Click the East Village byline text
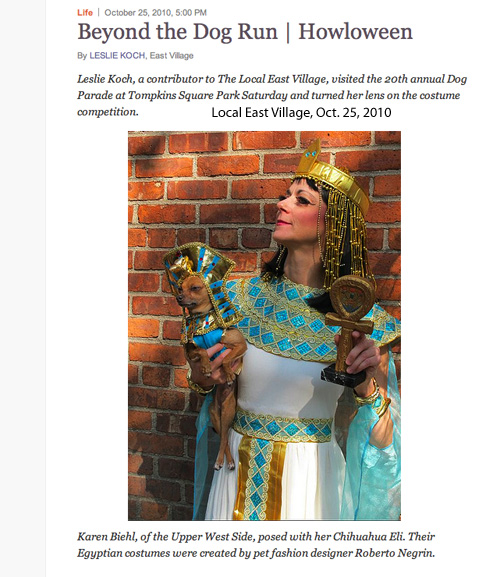 click(x=171, y=56)
